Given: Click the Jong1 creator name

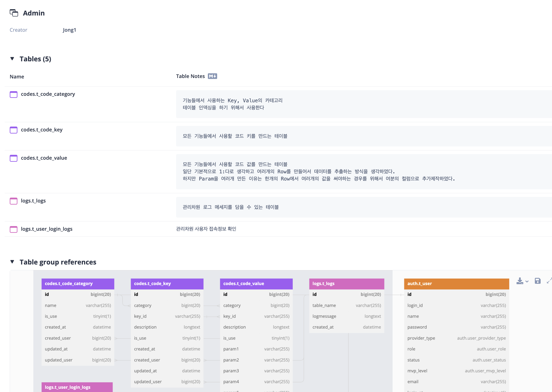Looking at the screenshot, I should [69, 30].
